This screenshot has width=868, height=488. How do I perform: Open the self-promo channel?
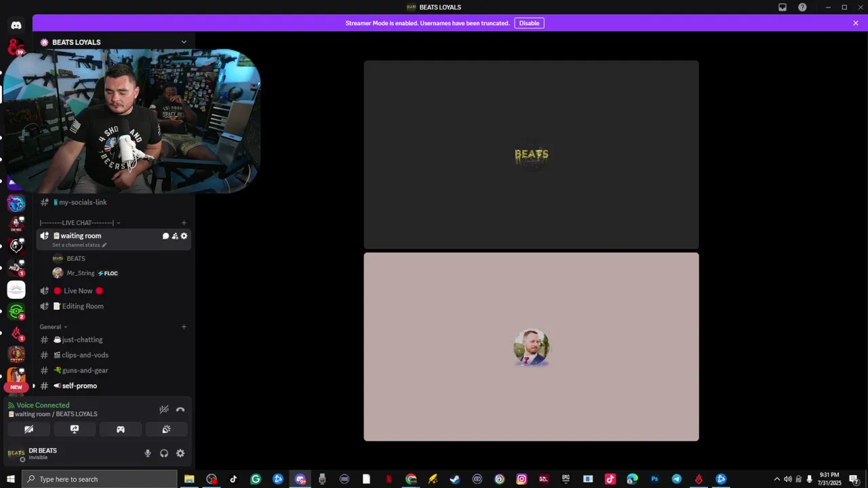(x=113, y=386)
